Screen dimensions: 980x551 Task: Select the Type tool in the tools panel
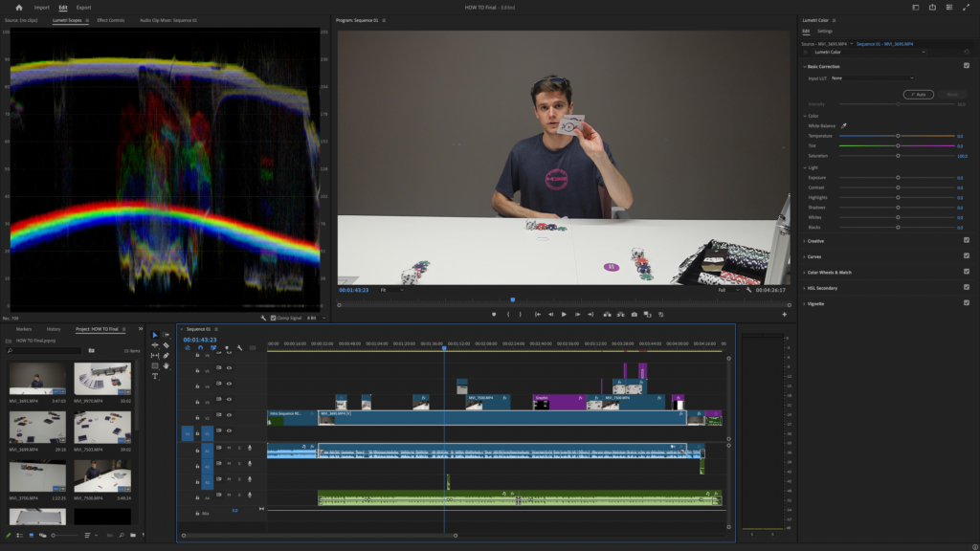[x=155, y=376]
